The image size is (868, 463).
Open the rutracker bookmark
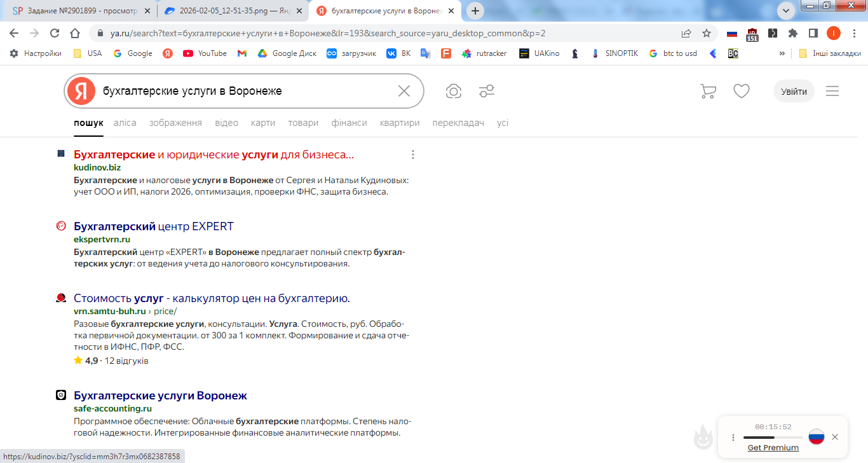point(484,53)
